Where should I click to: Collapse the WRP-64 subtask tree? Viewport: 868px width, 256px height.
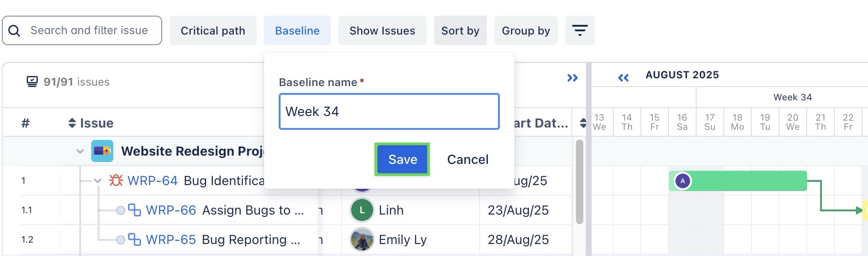coord(98,181)
